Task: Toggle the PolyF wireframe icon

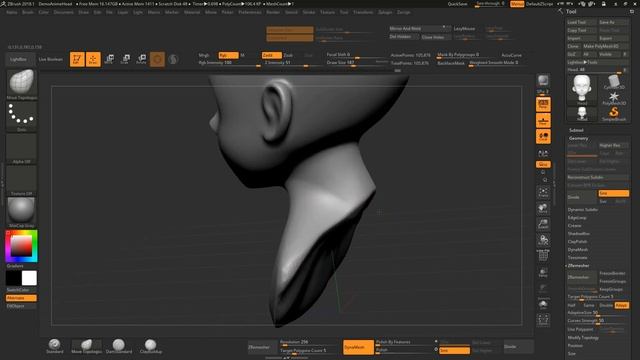Action: (x=543, y=256)
